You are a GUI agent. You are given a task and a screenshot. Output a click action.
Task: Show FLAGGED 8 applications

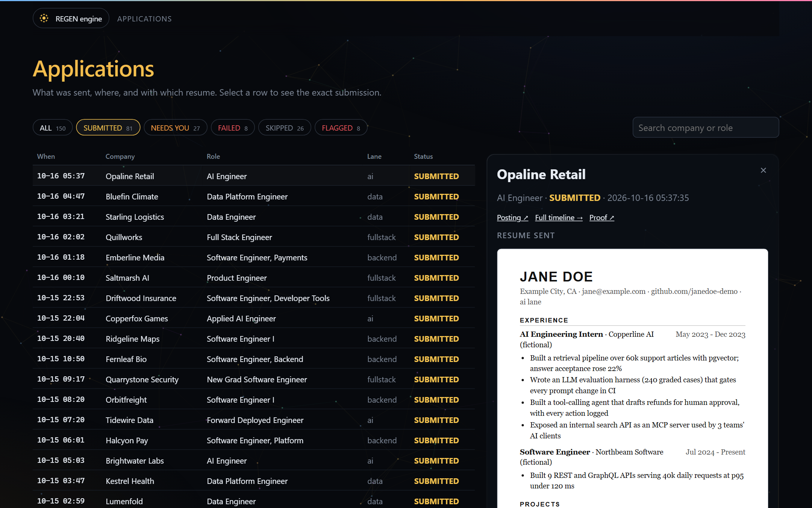click(341, 128)
